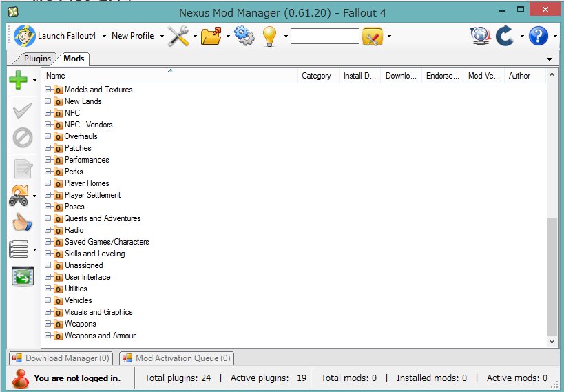Viewport: 564px width, 392px height.
Task: Endorse a mod with the thumbs up icon
Action: click(22, 222)
